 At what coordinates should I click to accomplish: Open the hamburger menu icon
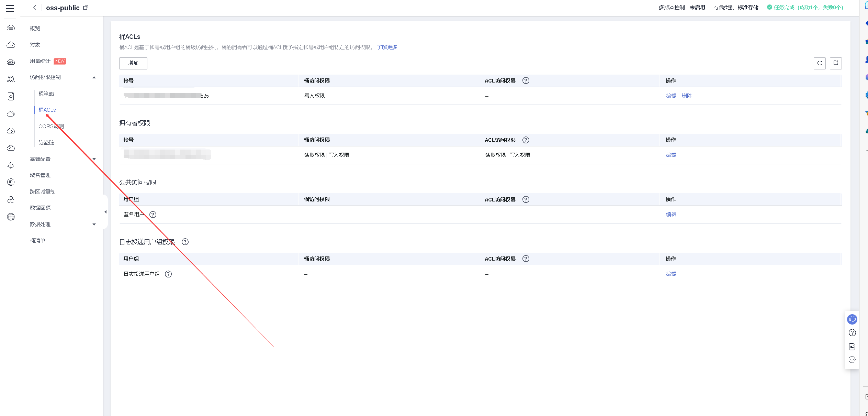10,8
